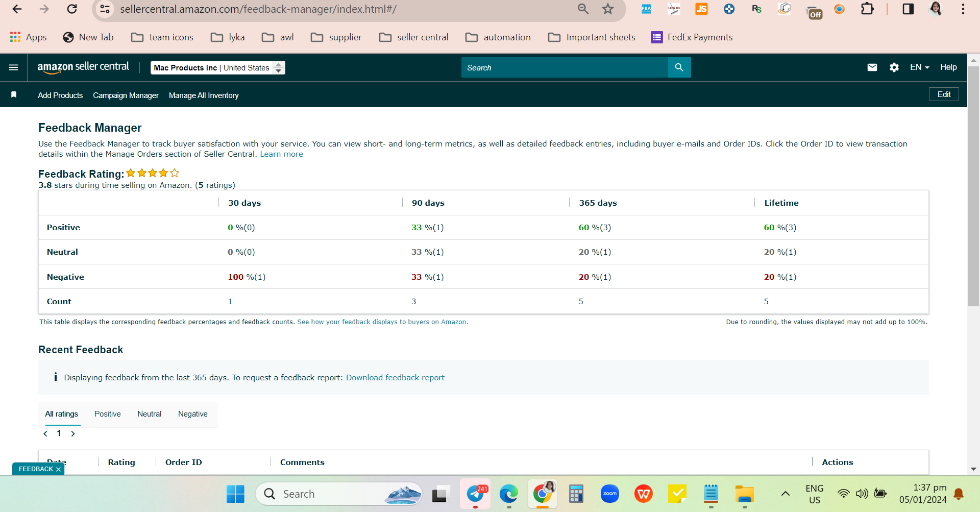Click the scrollbar down arrow
The width and height of the screenshot is (980, 512).
pyautogui.click(x=973, y=469)
